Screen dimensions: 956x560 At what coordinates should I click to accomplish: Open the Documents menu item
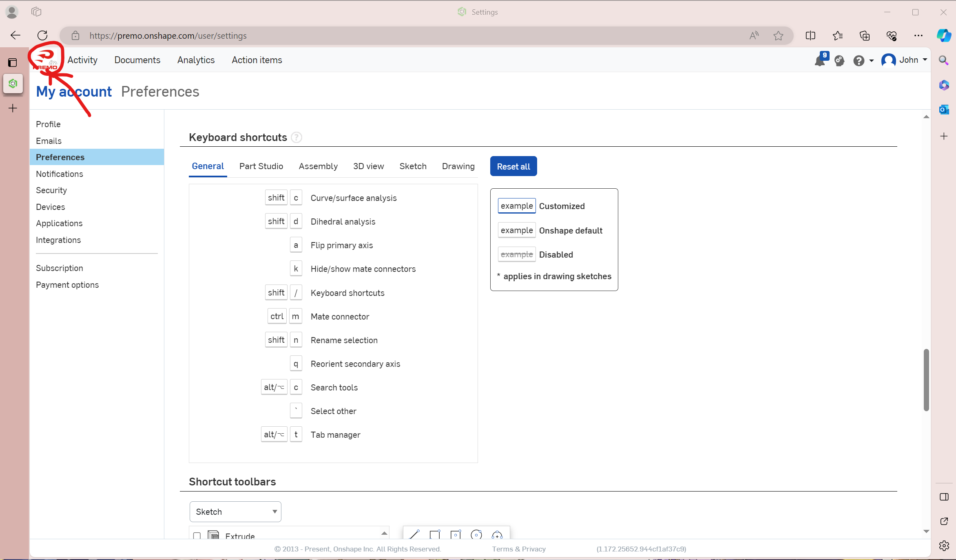[x=137, y=60]
